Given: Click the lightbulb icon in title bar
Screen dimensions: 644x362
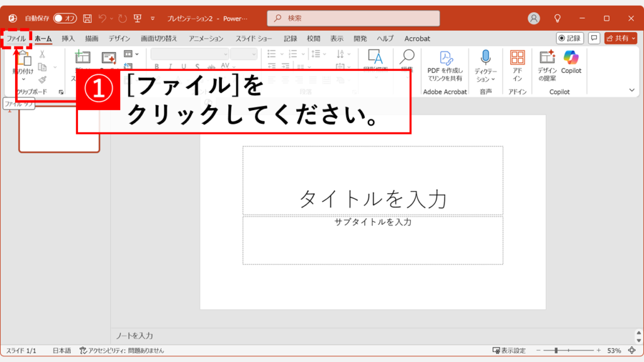Looking at the screenshot, I should click(x=557, y=18).
